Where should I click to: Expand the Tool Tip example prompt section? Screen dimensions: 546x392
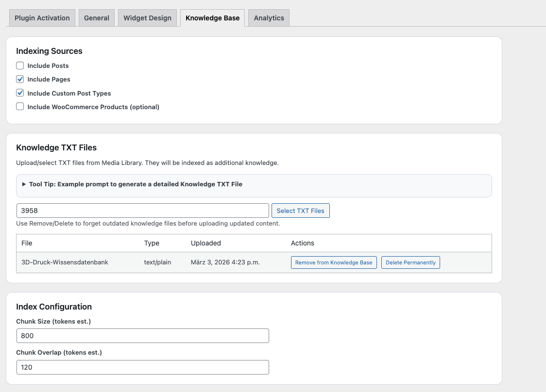(132, 184)
